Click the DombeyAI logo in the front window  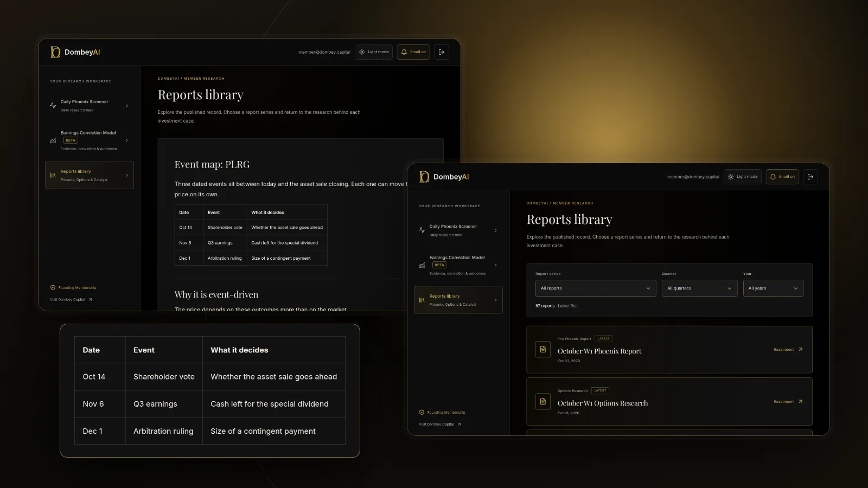(444, 177)
